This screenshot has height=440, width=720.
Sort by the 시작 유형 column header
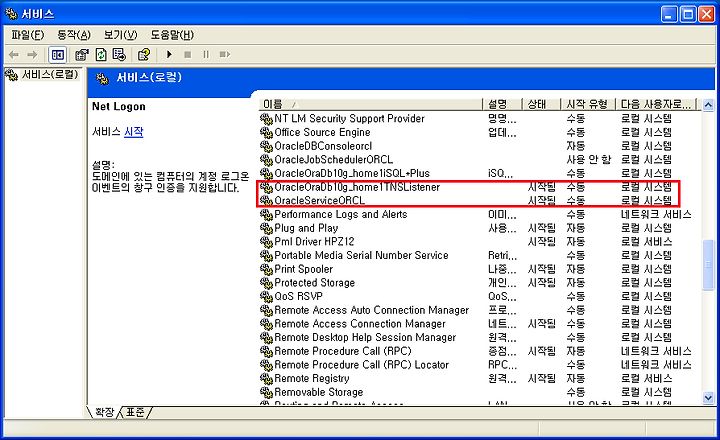(588, 104)
